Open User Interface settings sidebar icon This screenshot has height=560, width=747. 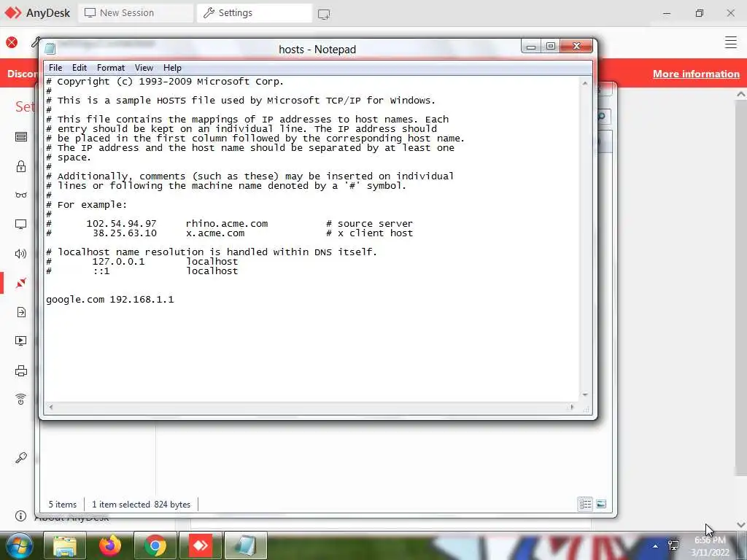pyautogui.click(x=21, y=137)
